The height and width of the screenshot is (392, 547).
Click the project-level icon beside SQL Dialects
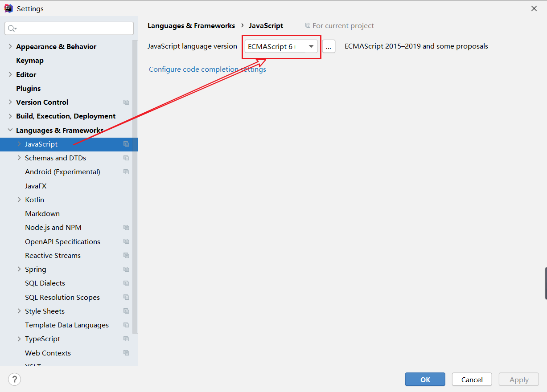126,283
